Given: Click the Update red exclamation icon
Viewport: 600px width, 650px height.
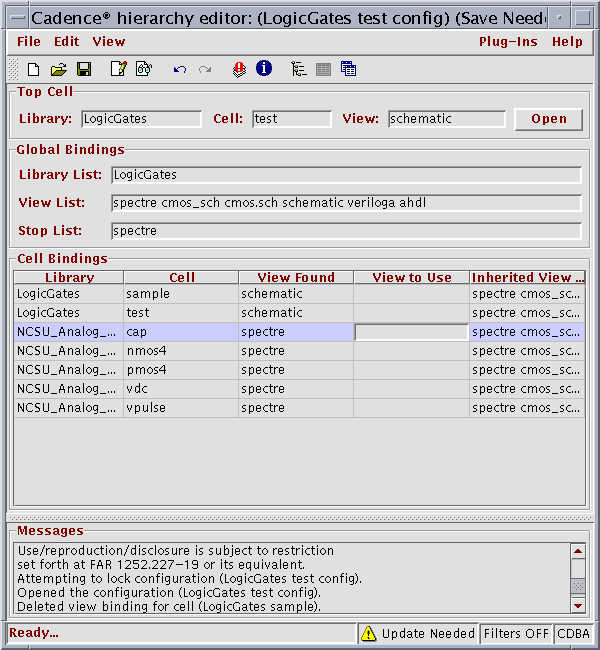Looking at the screenshot, I should pyautogui.click(x=239, y=69).
